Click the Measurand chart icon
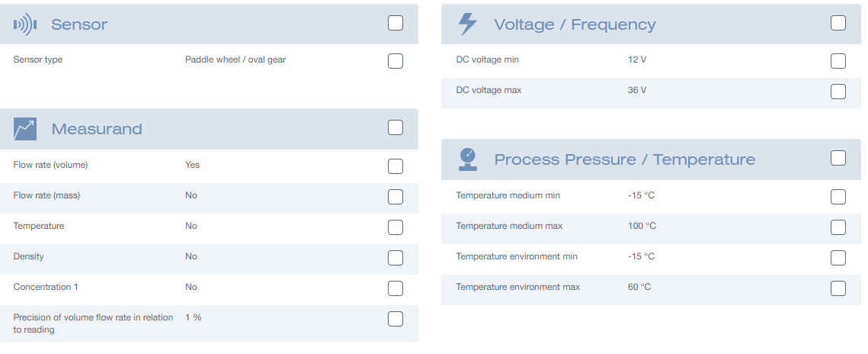Screen dimensions: 868x354 pos(25,129)
